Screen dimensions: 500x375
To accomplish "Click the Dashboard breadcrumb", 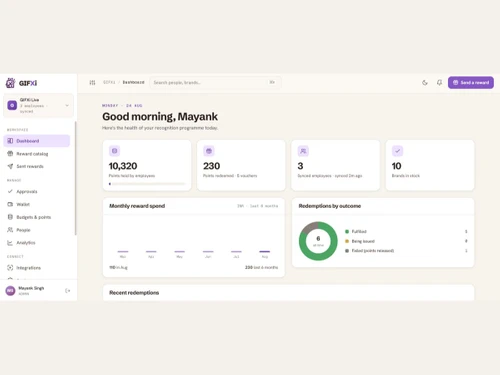I will click(133, 82).
